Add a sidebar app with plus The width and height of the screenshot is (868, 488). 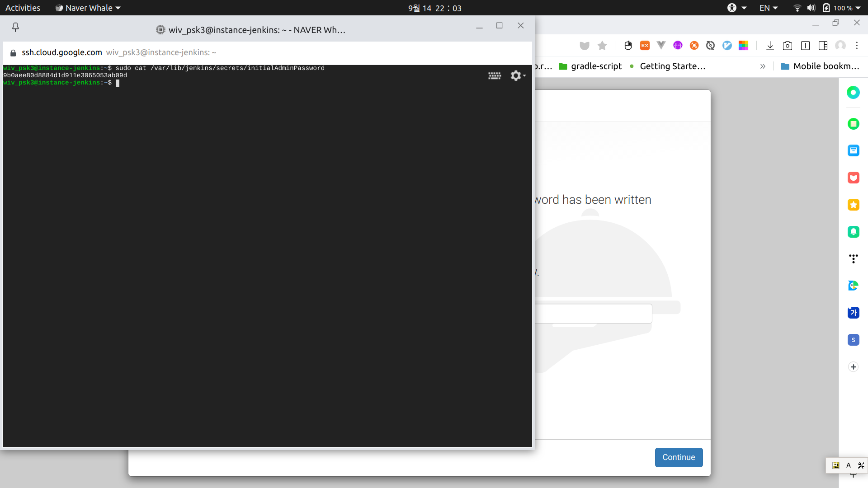(853, 367)
